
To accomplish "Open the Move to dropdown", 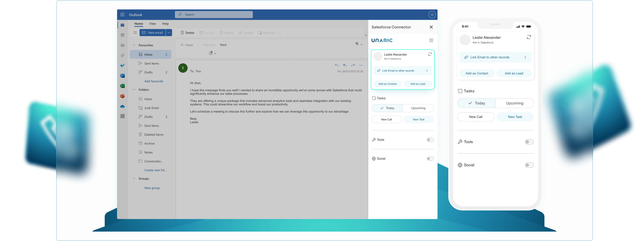I will pos(268,33).
